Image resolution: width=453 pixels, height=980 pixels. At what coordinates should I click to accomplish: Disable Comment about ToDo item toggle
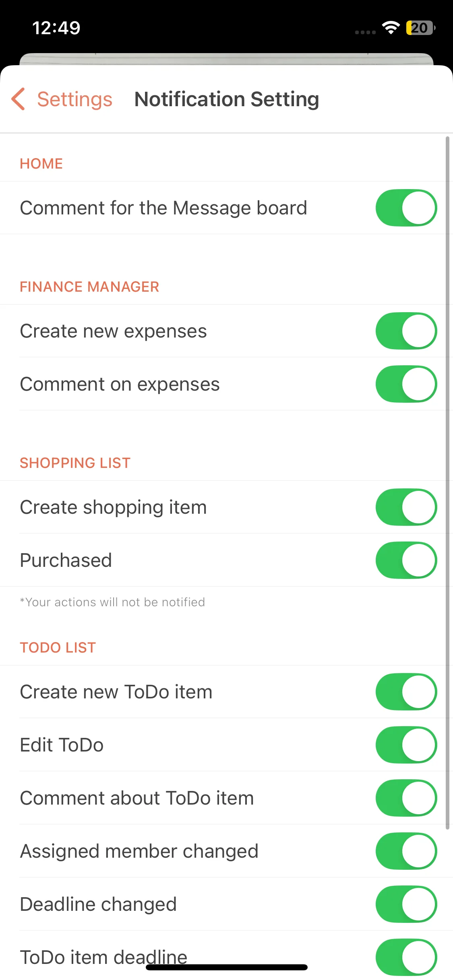406,798
